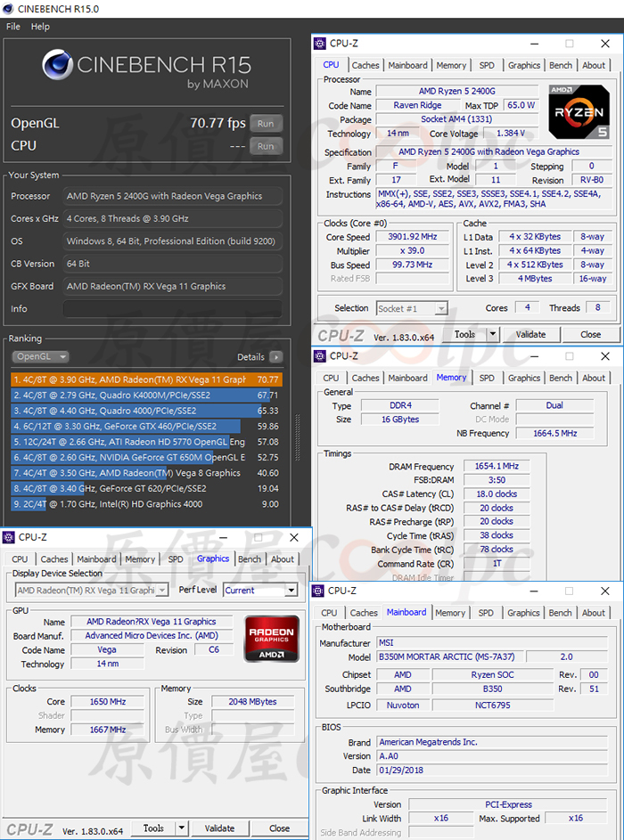Click the Cinebench R15 sphere logo
Screen dimensions: 624x840
[57, 65]
